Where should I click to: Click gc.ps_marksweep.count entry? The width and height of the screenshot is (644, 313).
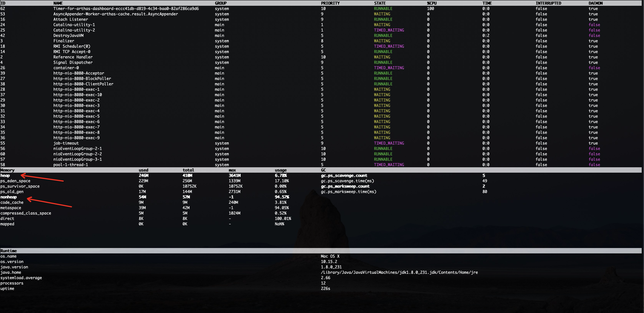tap(345, 186)
